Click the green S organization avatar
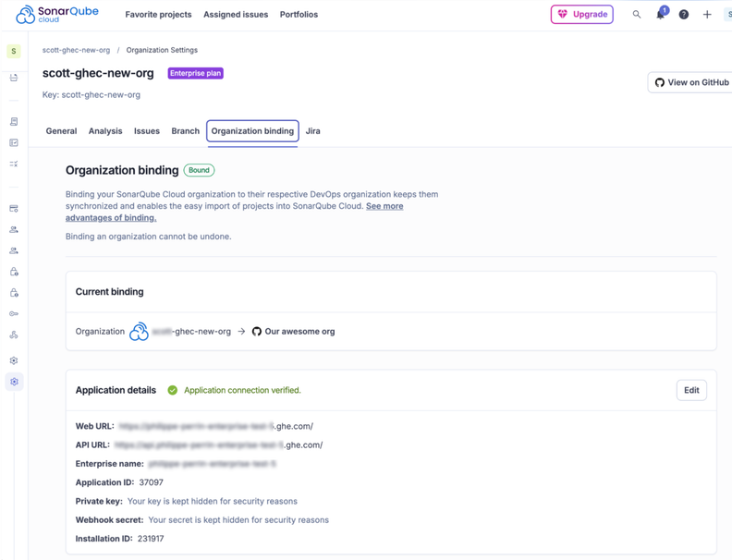The height and width of the screenshot is (560, 732). tap(14, 51)
